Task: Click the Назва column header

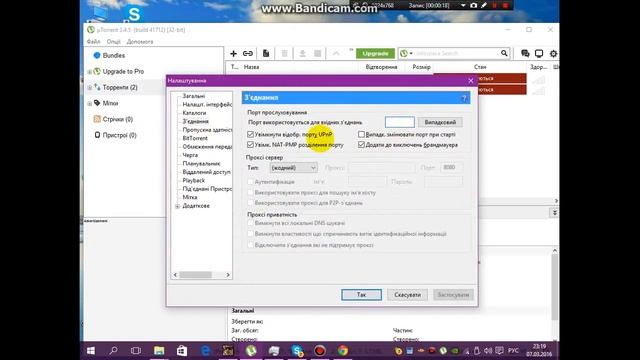Action: [x=251, y=67]
